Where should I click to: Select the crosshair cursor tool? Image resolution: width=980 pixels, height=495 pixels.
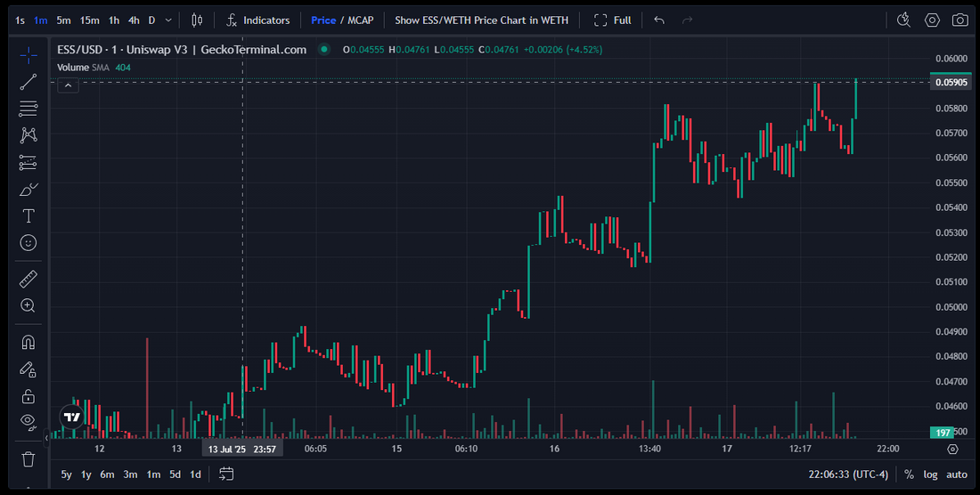click(29, 55)
